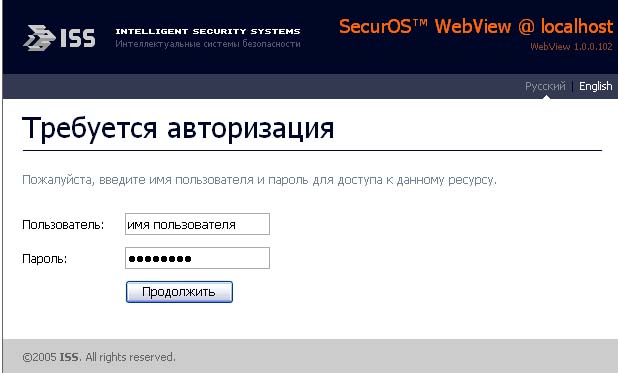Focus the Пароль password field

[x=197, y=258]
